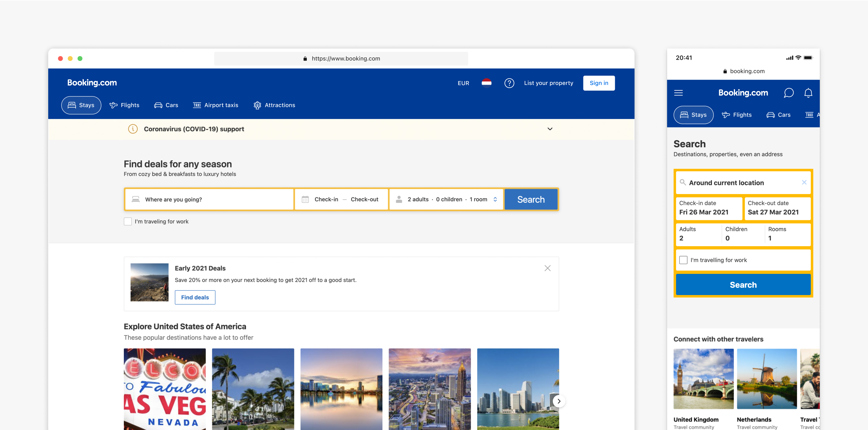Click the green window maximize button
The image size is (868, 430).
[x=80, y=59]
